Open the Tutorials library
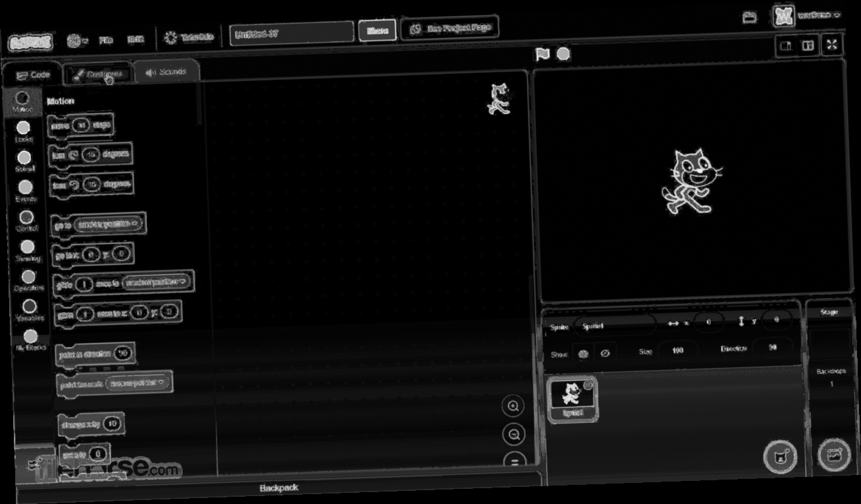The height and width of the screenshot is (504, 861). [x=189, y=38]
